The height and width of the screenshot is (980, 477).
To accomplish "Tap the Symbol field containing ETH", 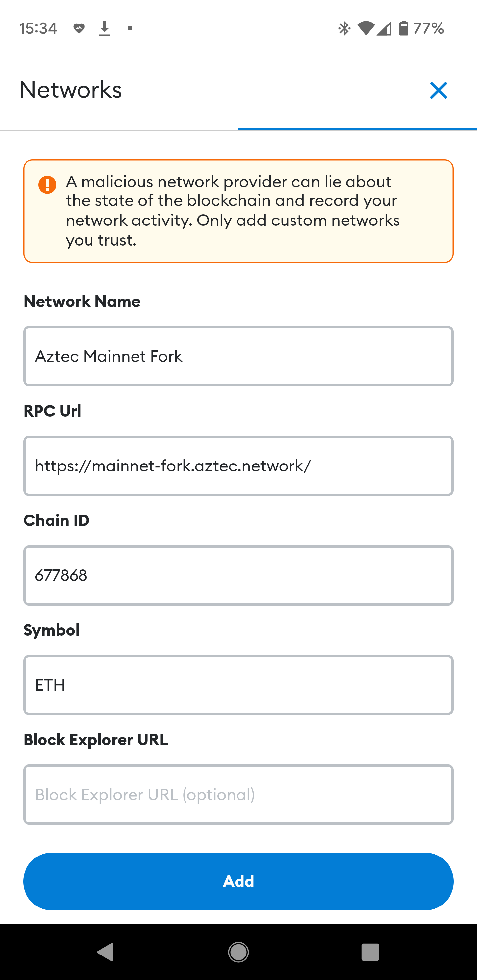I will (x=238, y=685).
